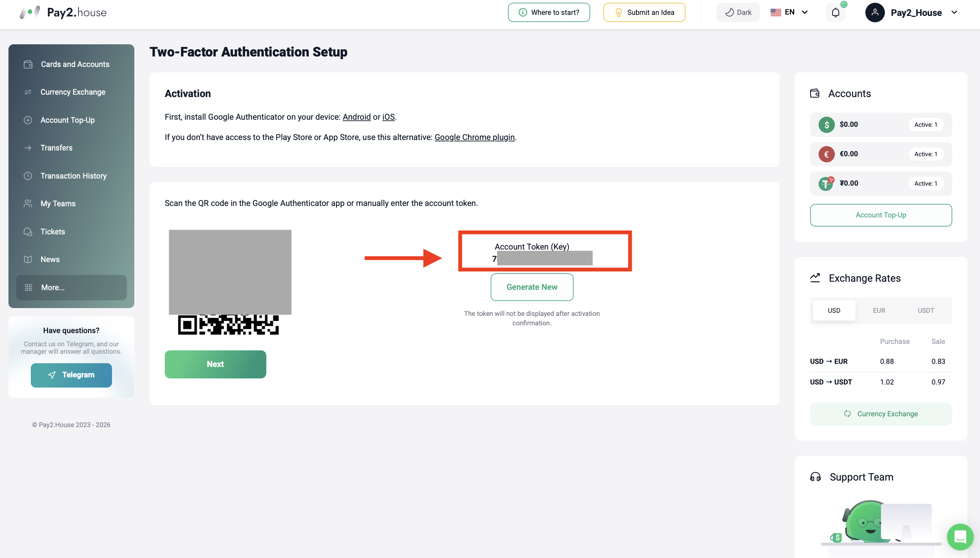Click the Pay2.house logo
This screenshot has width=980, height=558.
pyautogui.click(x=63, y=12)
